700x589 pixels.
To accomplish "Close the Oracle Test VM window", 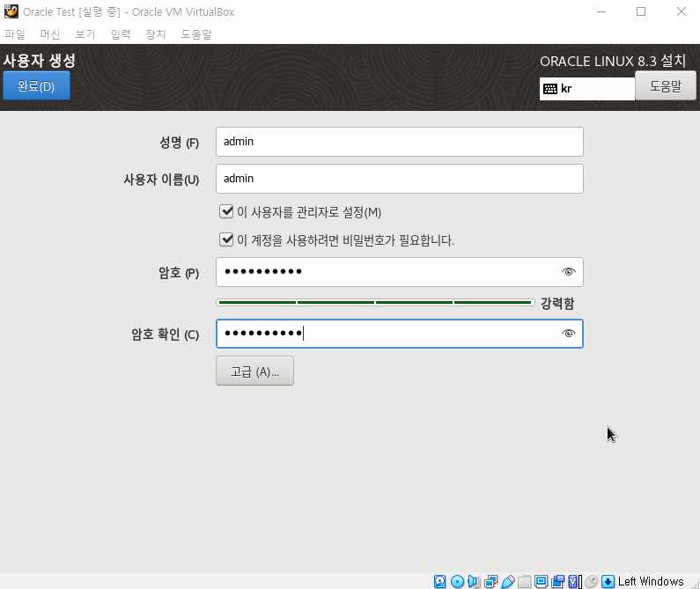I will click(682, 11).
